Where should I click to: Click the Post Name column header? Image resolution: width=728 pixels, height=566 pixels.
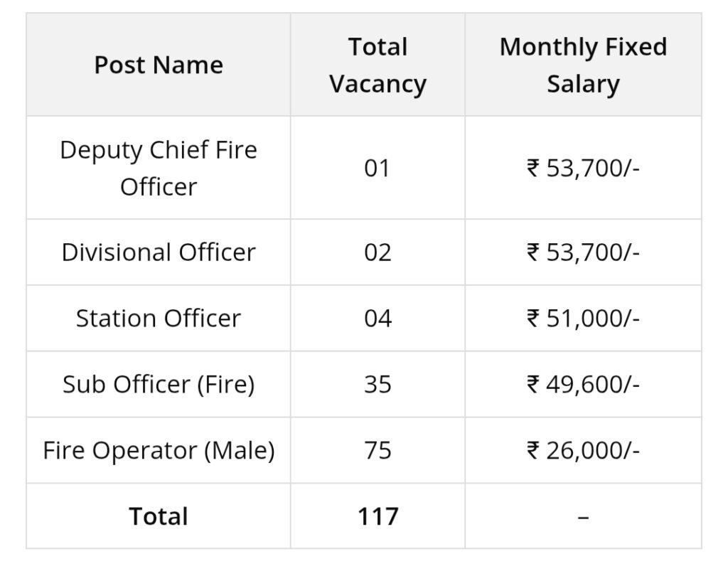click(x=159, y=65)
